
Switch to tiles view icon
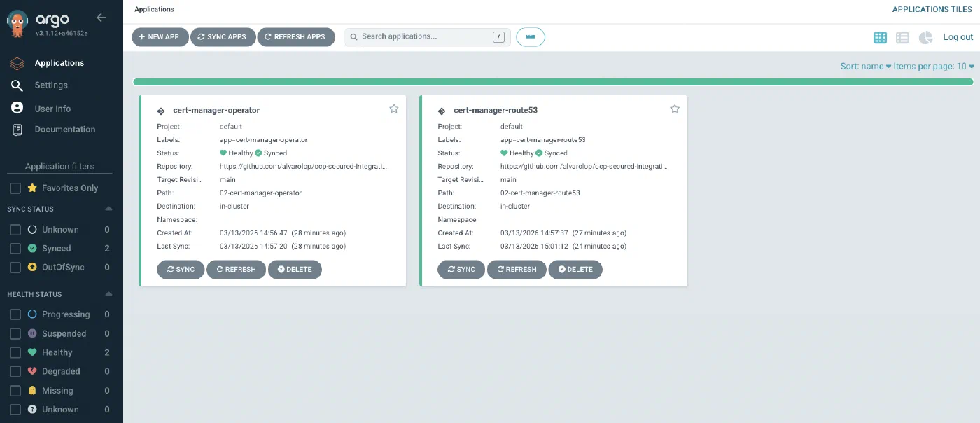click(880, 38)
